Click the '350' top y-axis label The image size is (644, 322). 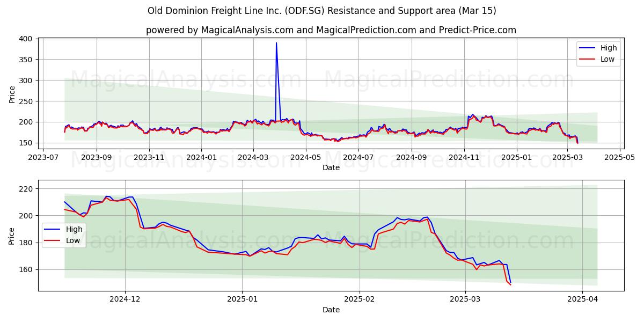click(x=27, y=60)
